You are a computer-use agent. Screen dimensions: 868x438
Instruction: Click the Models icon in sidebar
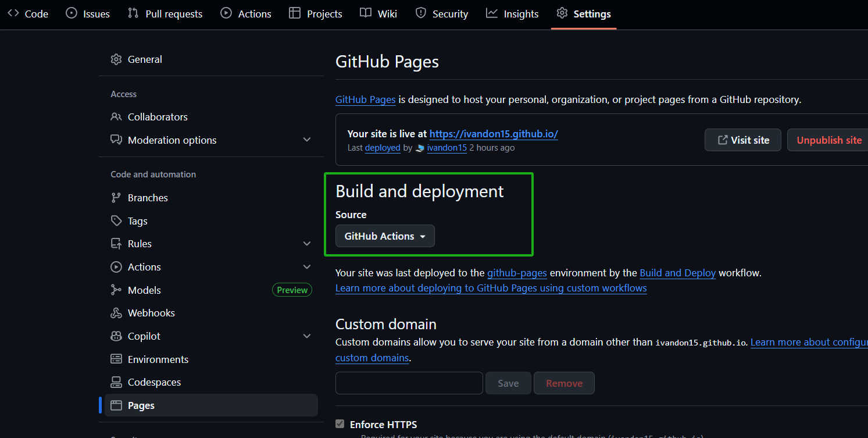(116, 290)
